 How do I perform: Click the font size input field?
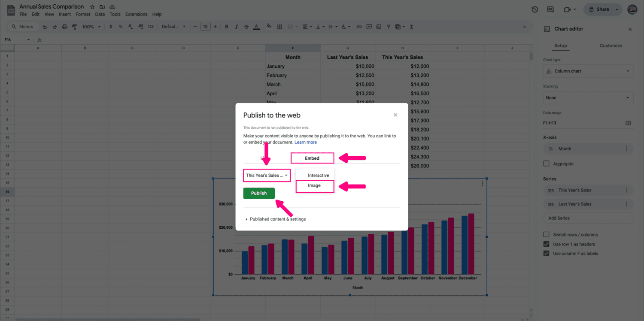(x=205, y=27)
